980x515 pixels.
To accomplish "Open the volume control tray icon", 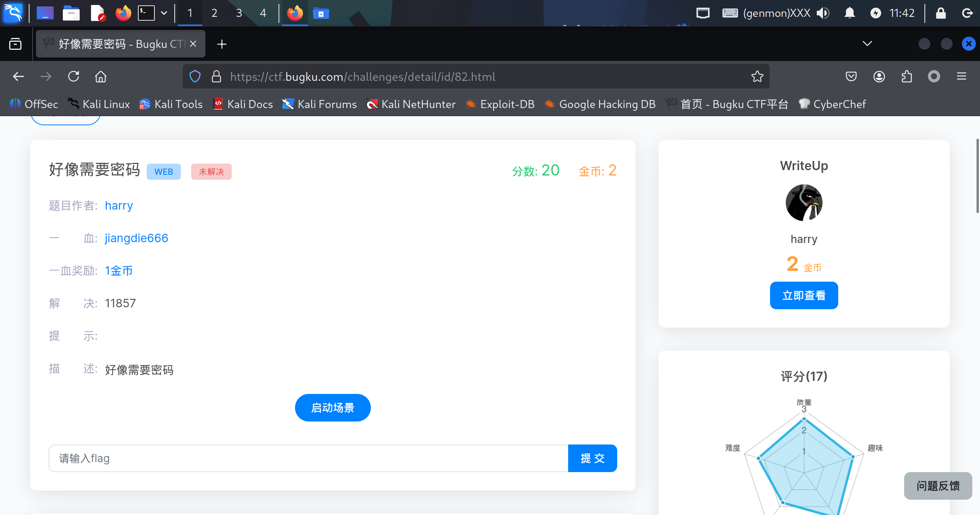I will pyautogui.click(x=823, y=13).
